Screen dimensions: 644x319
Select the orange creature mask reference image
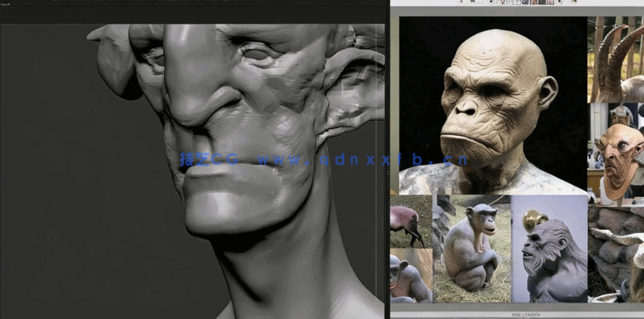(616, 154)
